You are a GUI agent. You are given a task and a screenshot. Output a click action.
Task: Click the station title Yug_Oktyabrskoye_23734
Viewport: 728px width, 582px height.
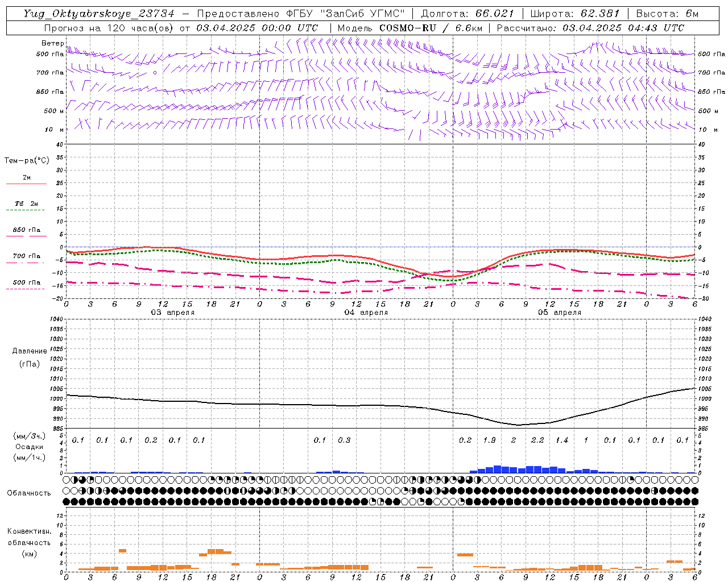(99, 14)
